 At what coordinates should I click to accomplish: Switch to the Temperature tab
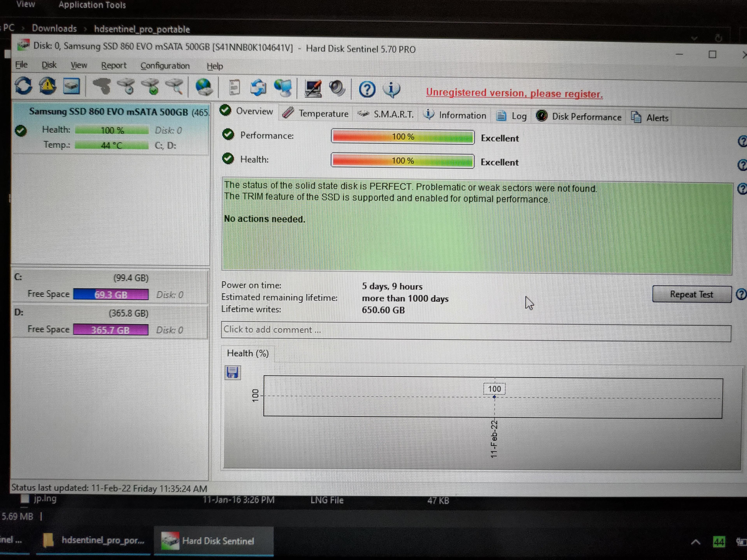coord(315,113)
